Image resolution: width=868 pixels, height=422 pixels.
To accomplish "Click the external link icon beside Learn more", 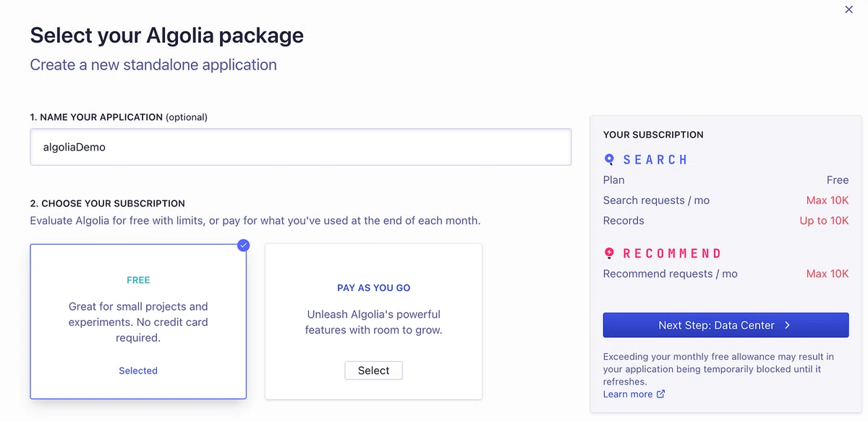I will pyautogui.click(x=660, y=394).
